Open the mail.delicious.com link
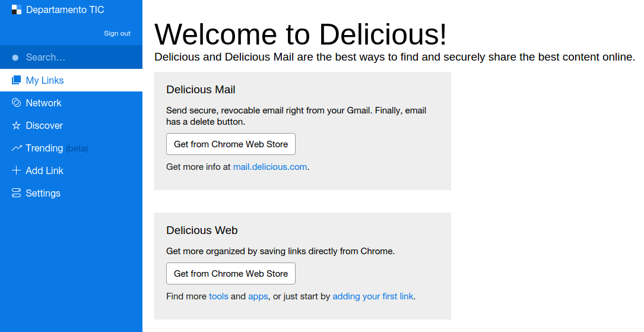The height and width of the screenshot is (332, 644). pos(270,167)
